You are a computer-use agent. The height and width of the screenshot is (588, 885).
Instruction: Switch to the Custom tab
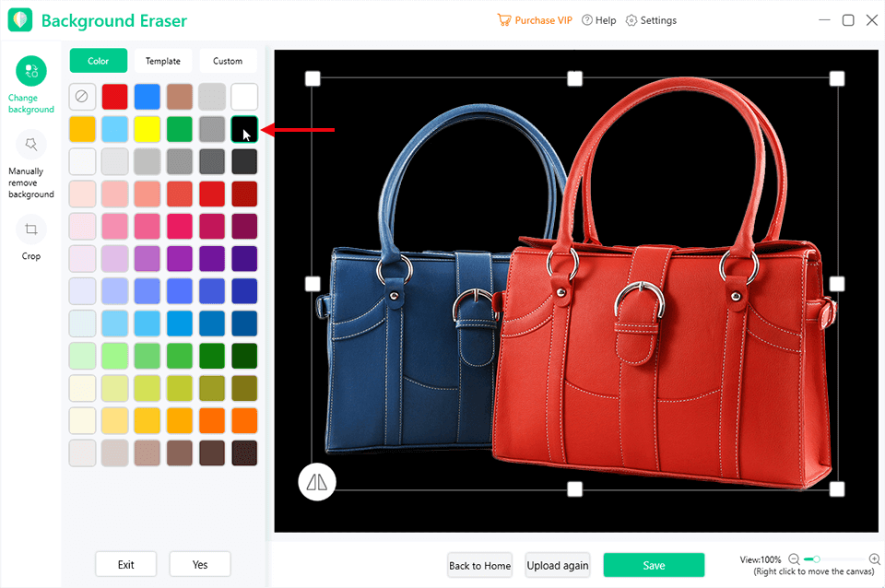click(x=228, y=61)
